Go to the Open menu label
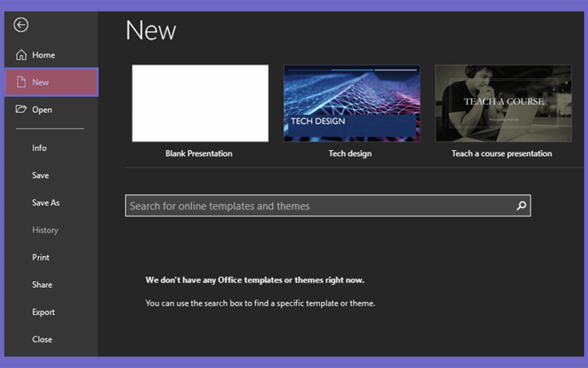 pos(42,110)
